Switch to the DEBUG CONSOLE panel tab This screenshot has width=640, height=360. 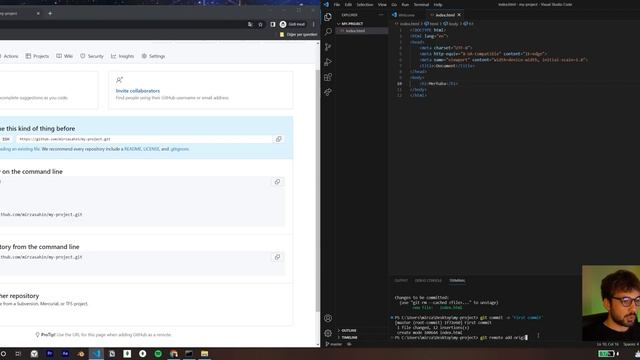(x=428, y=281)
